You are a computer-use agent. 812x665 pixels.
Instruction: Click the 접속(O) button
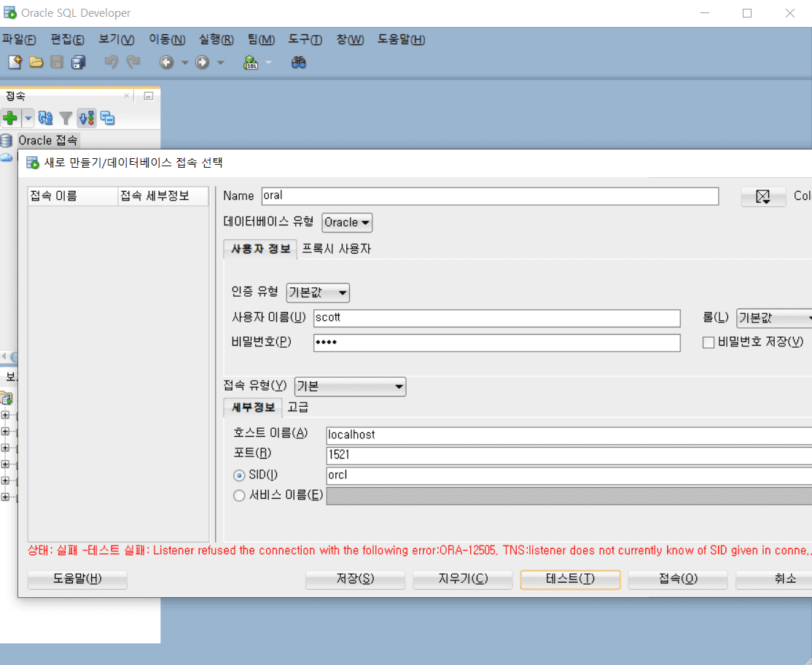(x=678, y=579)
